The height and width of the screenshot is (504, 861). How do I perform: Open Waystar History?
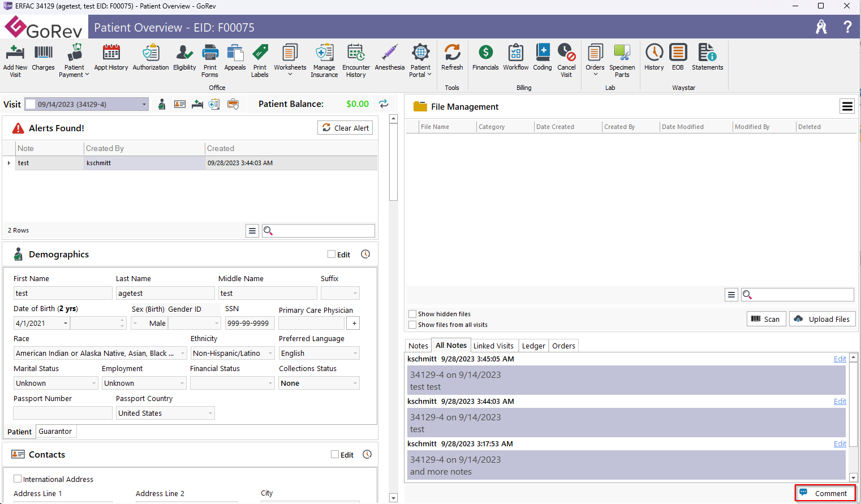[x=654, y=57]
